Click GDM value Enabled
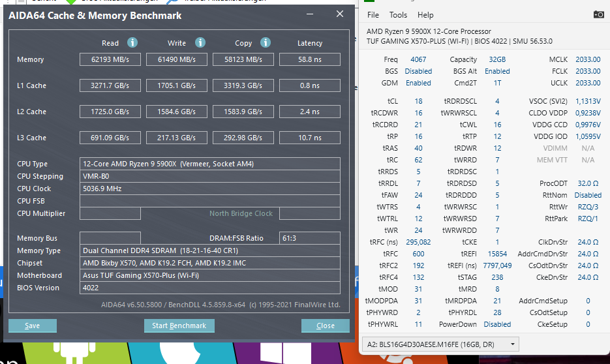610x364 pixels. [418, 83]
